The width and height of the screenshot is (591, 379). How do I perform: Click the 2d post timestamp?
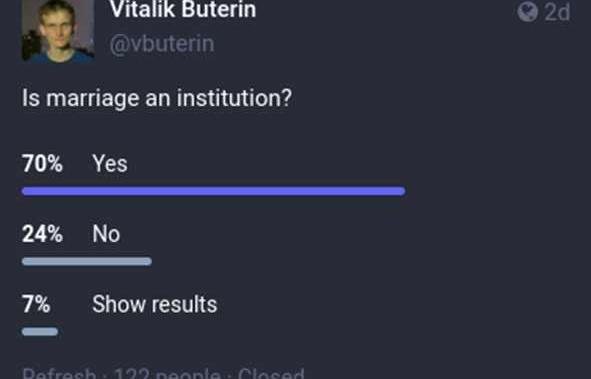pos(557,12)
